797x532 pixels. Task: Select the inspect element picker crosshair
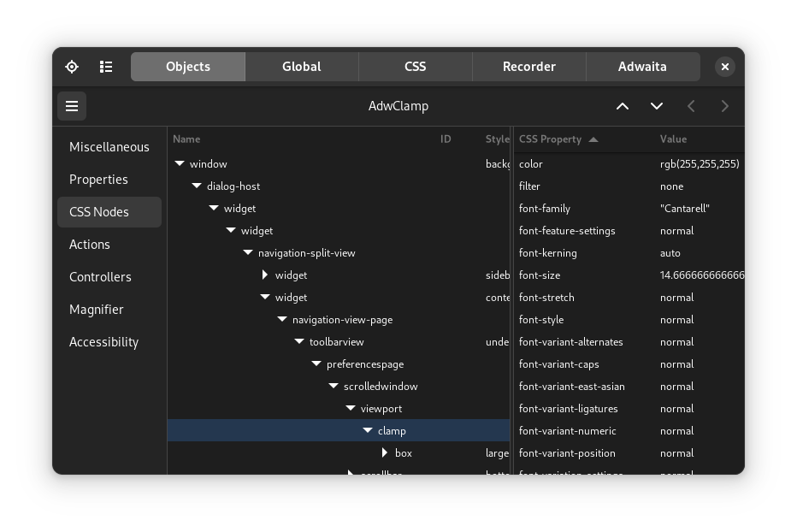coord(72,66)
